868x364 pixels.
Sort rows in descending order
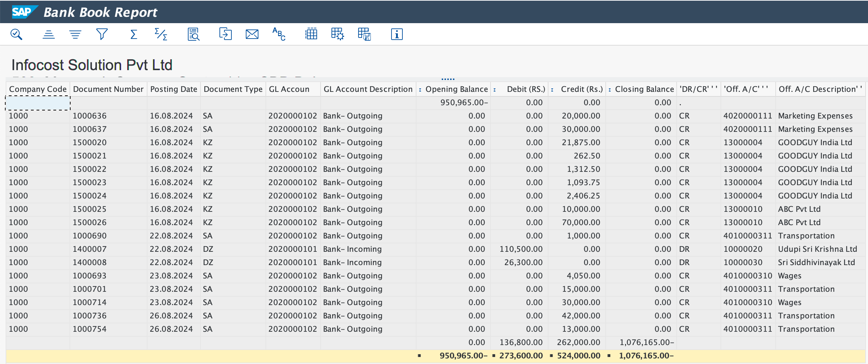(x=75, y=34)
